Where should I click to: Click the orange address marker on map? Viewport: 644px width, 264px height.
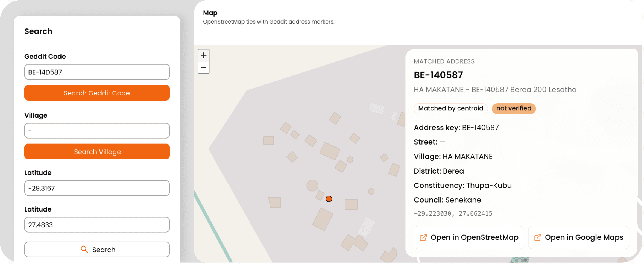(329, 199)
